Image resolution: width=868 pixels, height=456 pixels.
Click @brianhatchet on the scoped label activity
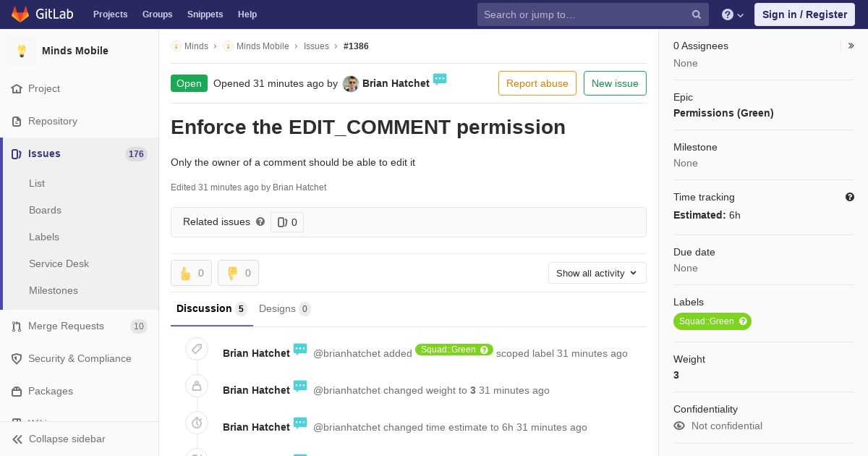coord(346,353)
